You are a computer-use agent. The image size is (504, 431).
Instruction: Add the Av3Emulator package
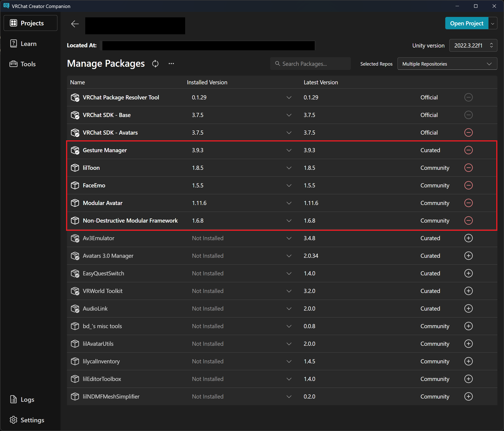tap(468, 238)
